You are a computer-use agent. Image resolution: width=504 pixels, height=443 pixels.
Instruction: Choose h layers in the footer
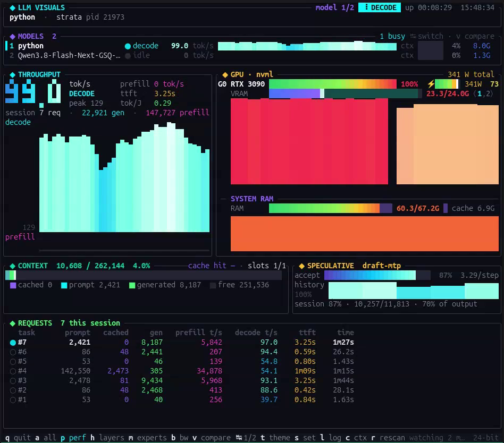[x=107, y=438]
